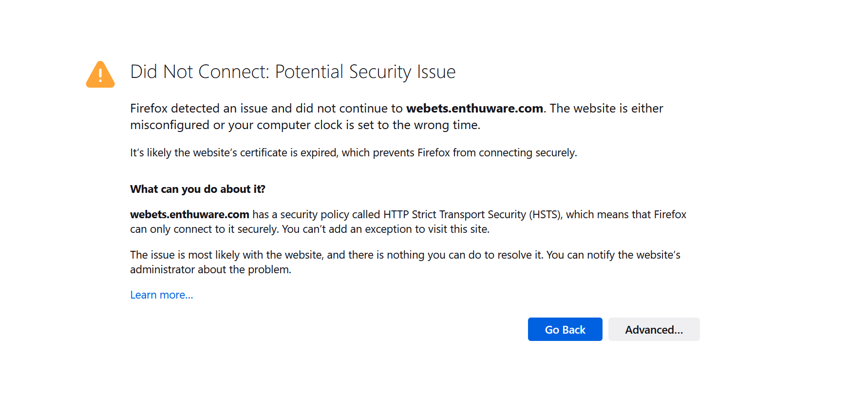
Task: Click "Potential Security Issue" in the page heading
Action: [x=365, y=72]
